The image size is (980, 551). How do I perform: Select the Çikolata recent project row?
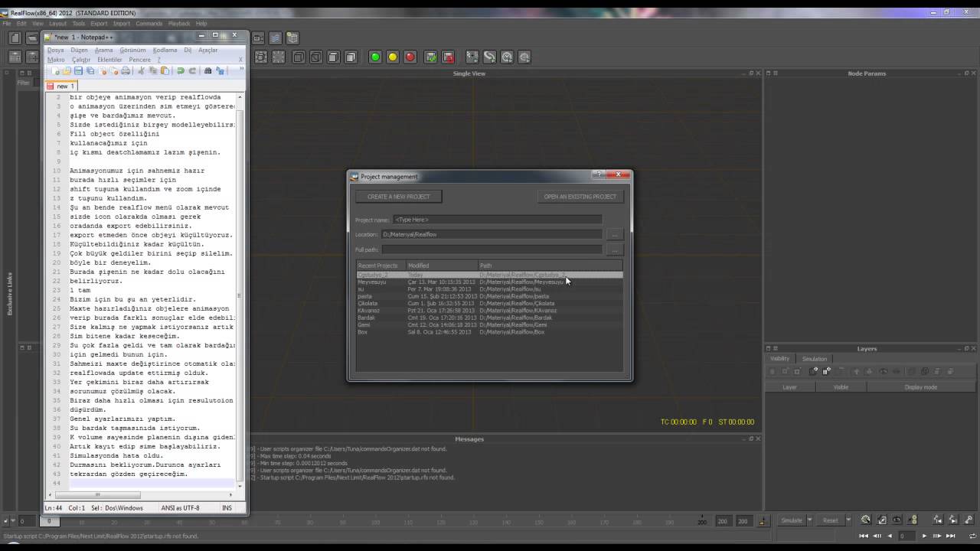[x=490, y=304]
